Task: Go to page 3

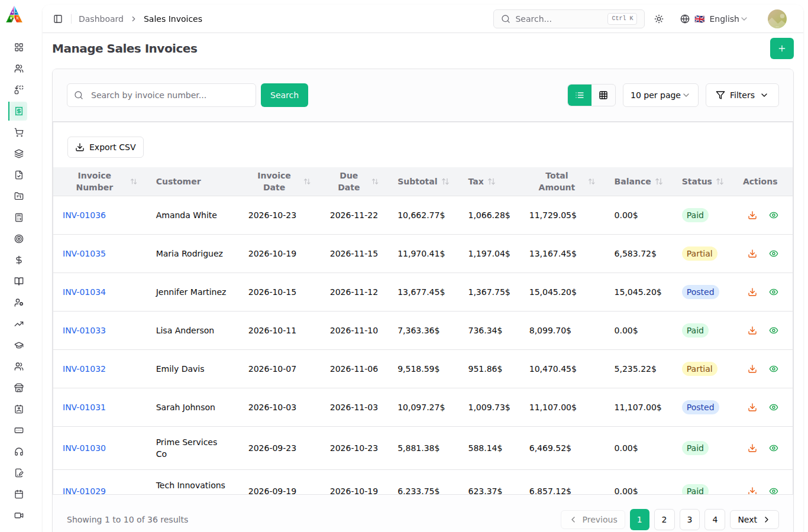Action: [690, 520]
